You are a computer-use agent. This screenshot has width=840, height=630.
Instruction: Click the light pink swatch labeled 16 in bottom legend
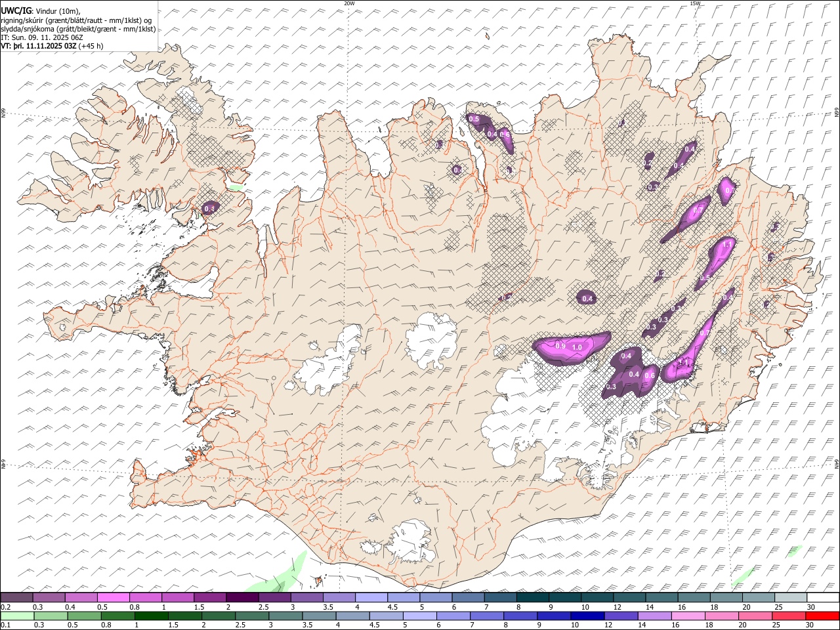tap(687, 616)
